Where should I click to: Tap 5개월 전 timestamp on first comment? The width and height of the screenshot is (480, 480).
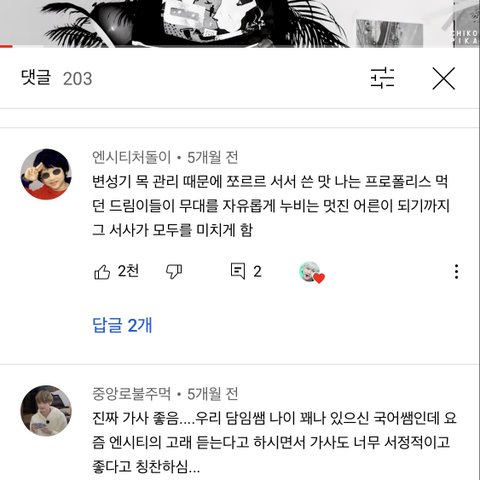213,157
